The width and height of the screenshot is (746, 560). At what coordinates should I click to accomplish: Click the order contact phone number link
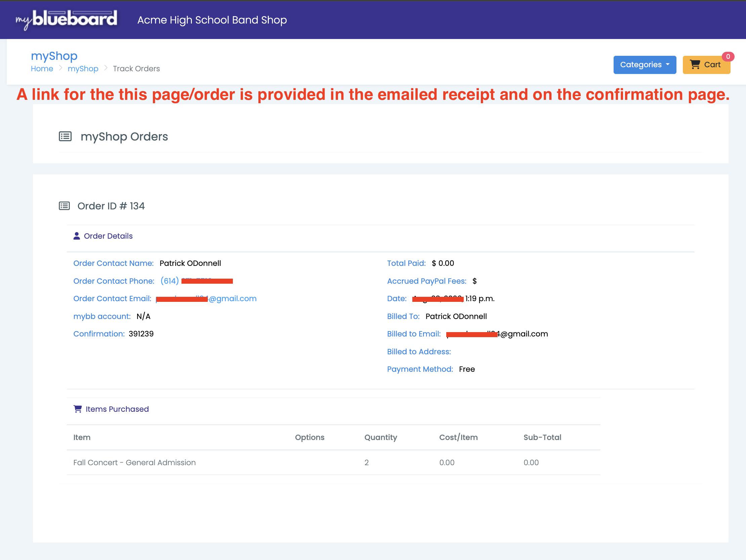pos(197,281)
